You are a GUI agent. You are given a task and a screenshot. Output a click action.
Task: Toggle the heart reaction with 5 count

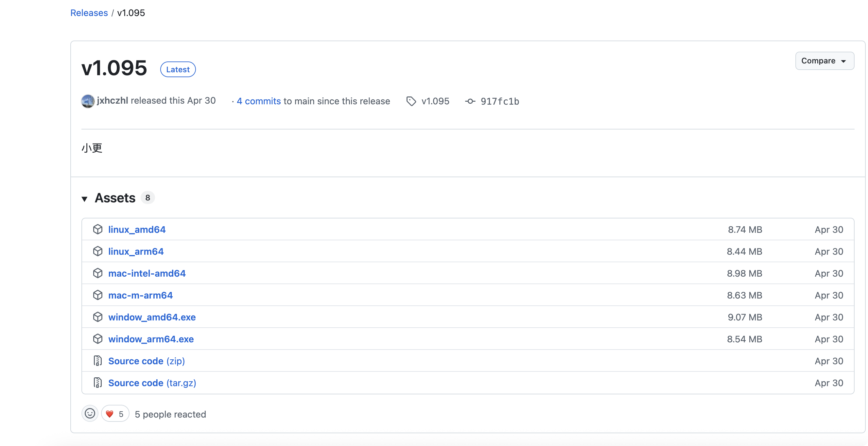click(x=115, y=414)
